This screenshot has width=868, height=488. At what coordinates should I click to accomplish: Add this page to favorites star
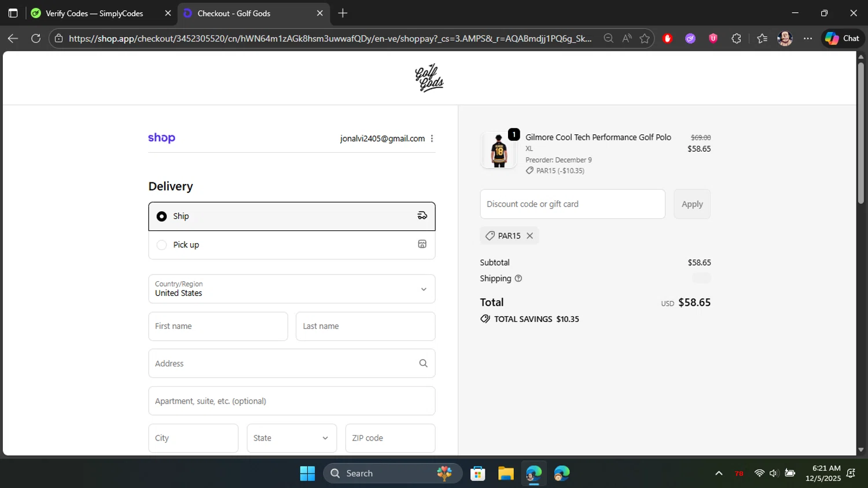coord(645,38)
